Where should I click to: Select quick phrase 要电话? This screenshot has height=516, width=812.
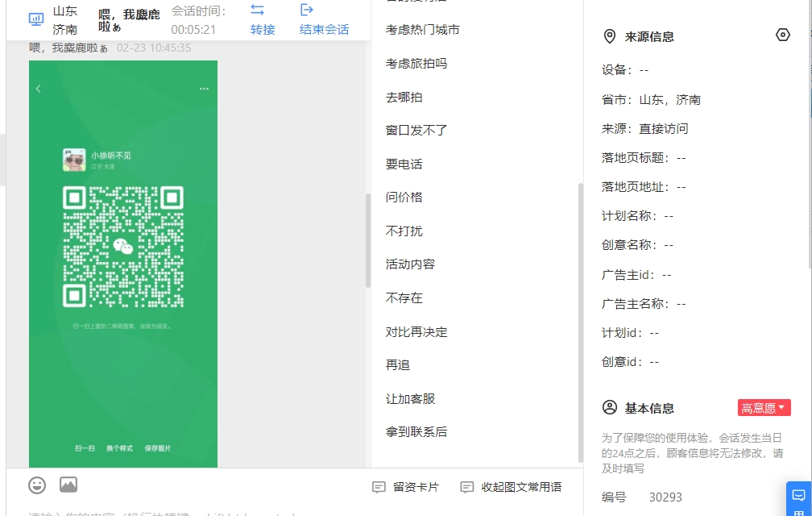coord(404,164)
